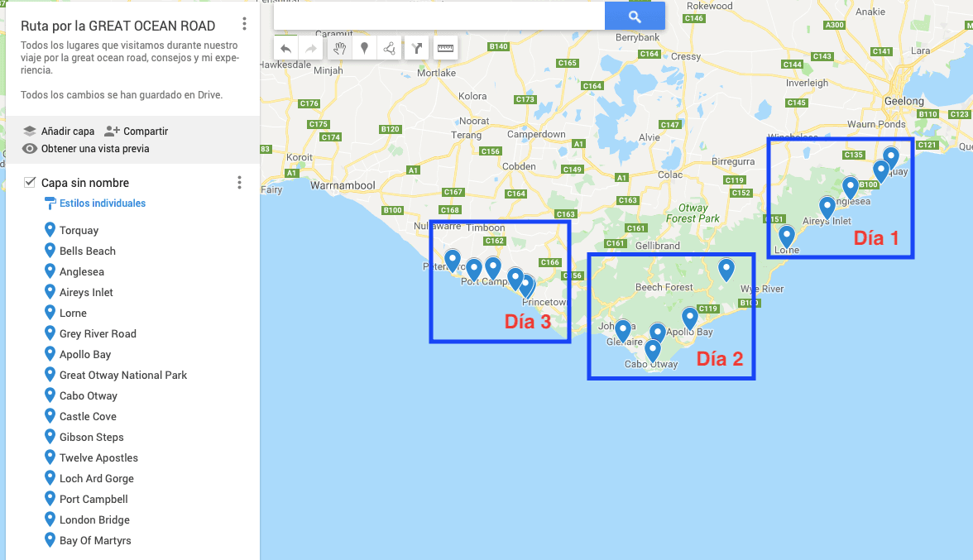The height and width of the screenshot is (560, 973).
Task: Uncheck the Capa sin nombre layer checkbox
Action: pyautogui.click(x=29, y=182)
